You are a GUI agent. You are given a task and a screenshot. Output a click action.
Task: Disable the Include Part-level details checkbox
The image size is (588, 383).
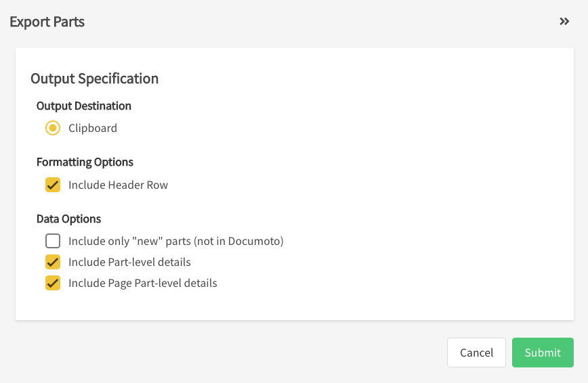pyautogui.click(x=53, y=262)
